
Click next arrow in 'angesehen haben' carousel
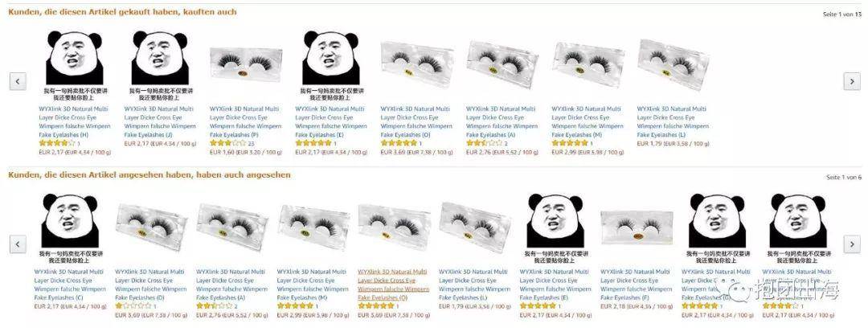[x=851, y=244]
